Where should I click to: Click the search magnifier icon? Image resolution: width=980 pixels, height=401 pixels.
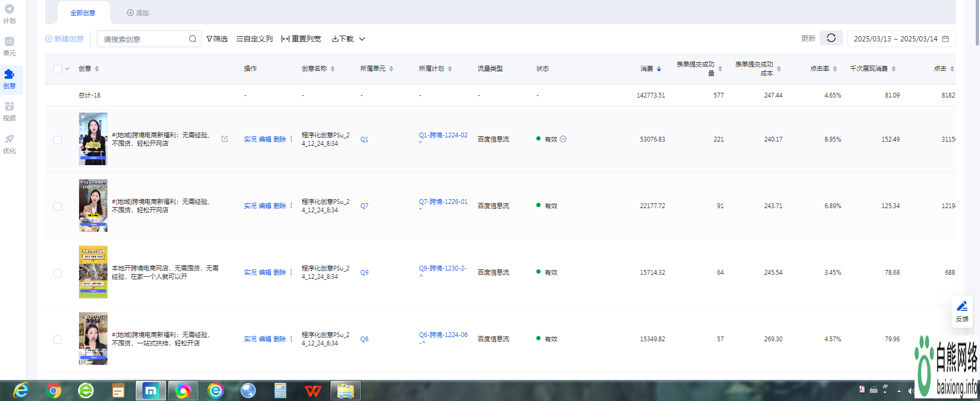(x=192, y=39)
